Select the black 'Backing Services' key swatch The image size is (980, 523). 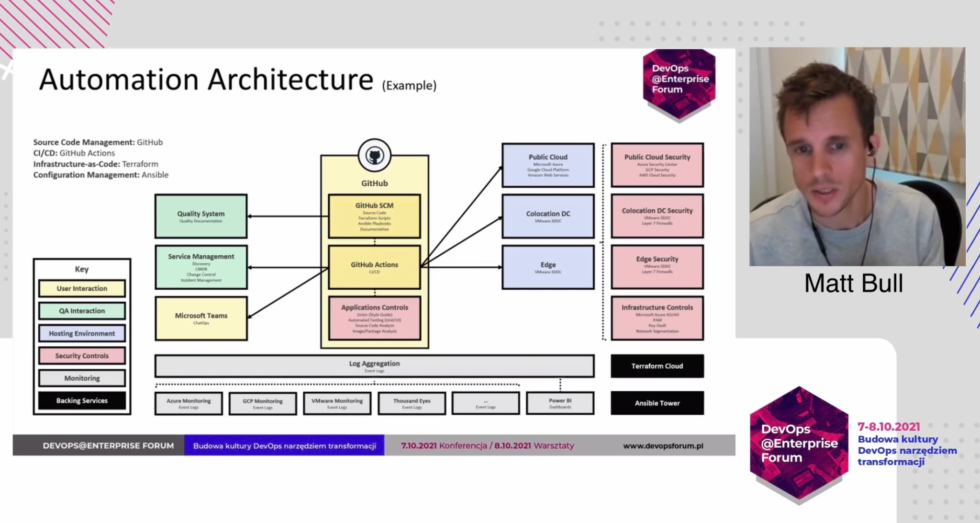click(82, 400)
